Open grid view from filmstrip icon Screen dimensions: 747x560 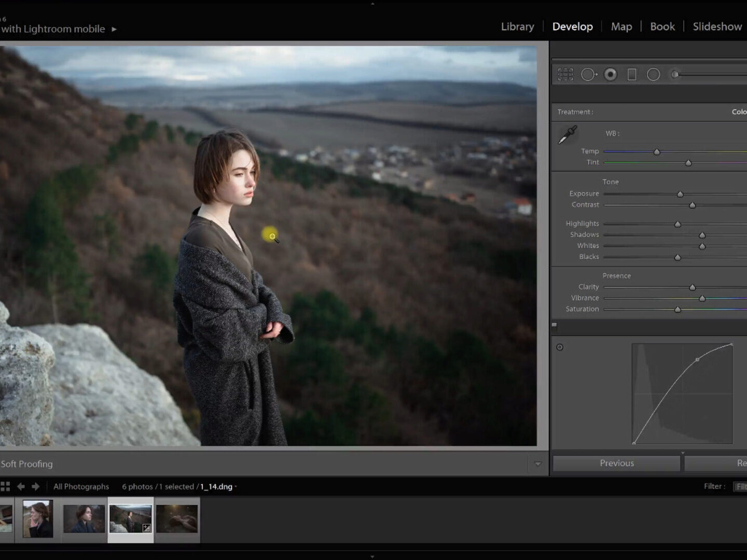(x=5, y=486)
